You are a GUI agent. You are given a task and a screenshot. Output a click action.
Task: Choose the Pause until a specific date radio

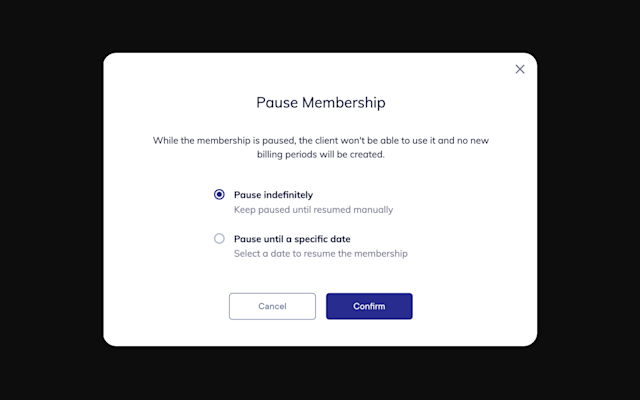219,238
